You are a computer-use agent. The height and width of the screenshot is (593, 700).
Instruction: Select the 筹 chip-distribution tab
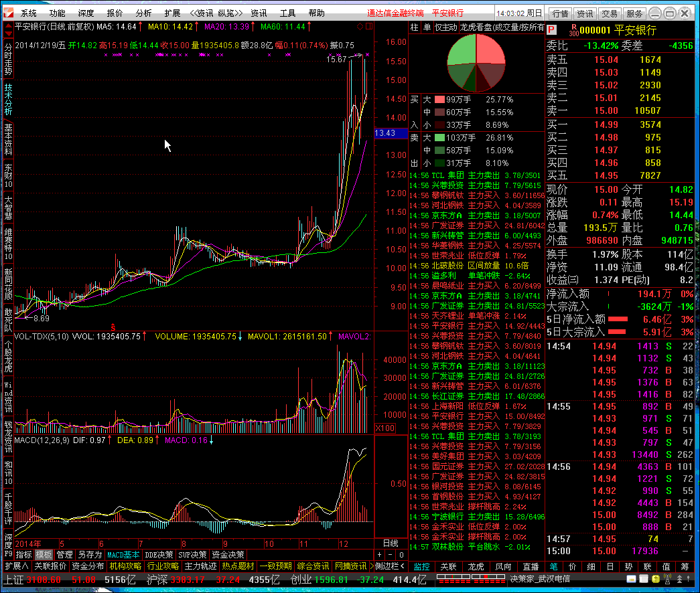point(685,566)
